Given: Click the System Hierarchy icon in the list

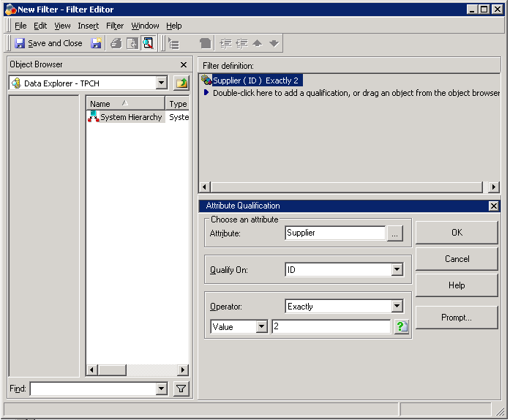Looking at the screenshot, I should [x=94, y=117].
